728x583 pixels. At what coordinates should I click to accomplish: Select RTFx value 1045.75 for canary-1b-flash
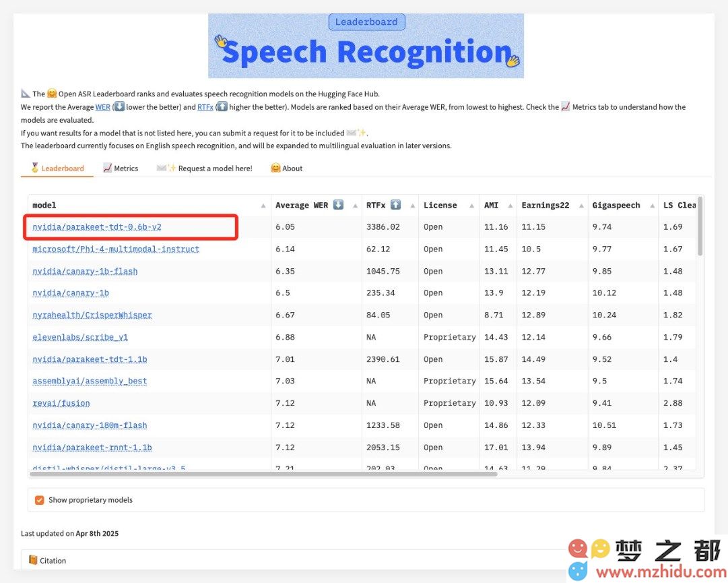click(383, 272)
